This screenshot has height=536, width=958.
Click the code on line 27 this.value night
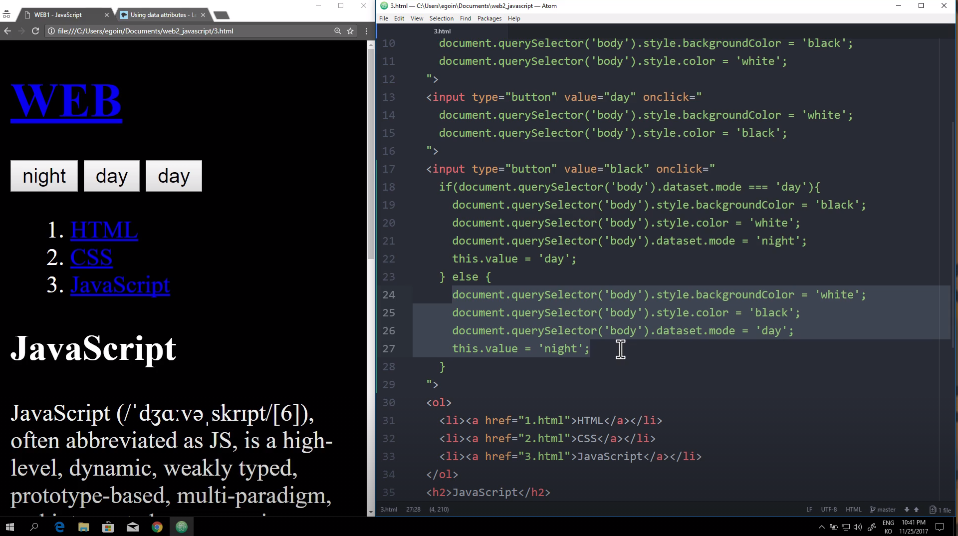(521, 348)
